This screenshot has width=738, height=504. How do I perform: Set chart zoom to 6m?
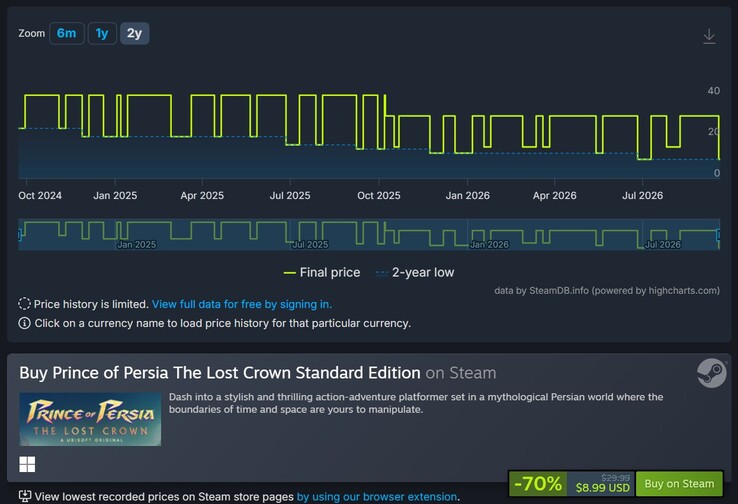pos(66,33)
